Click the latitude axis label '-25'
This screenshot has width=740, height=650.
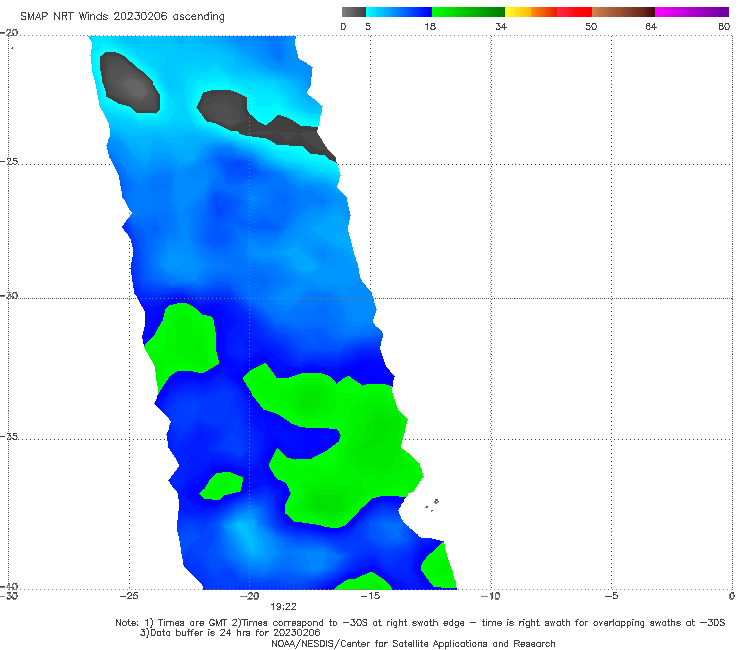(9, 161)
